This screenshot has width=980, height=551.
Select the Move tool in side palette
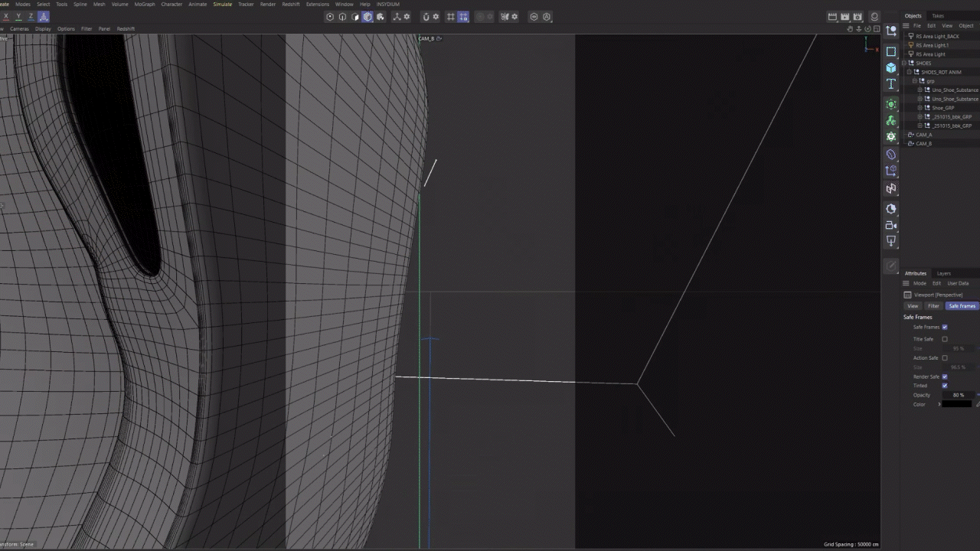(x=891, y=31)
